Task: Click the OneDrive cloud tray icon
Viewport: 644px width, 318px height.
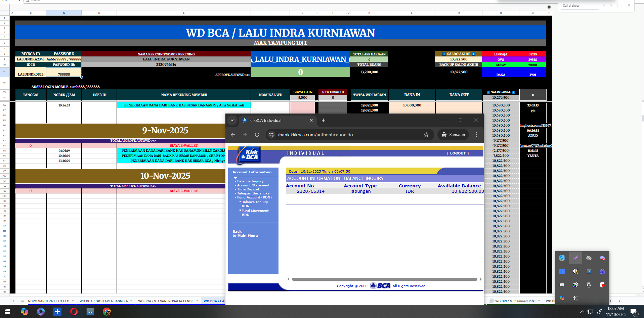Action: [x=589, y=258]
